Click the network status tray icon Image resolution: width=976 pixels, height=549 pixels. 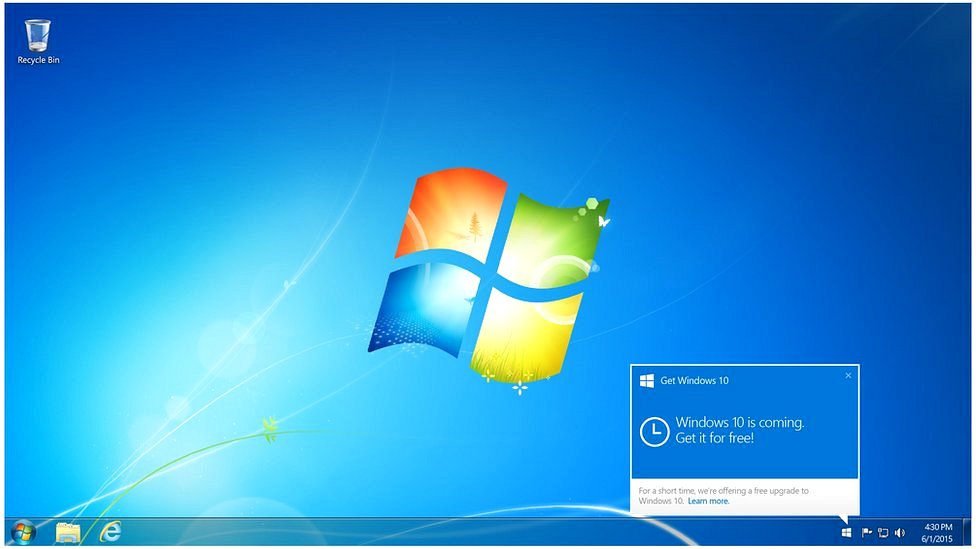click(x=883, y=533)
